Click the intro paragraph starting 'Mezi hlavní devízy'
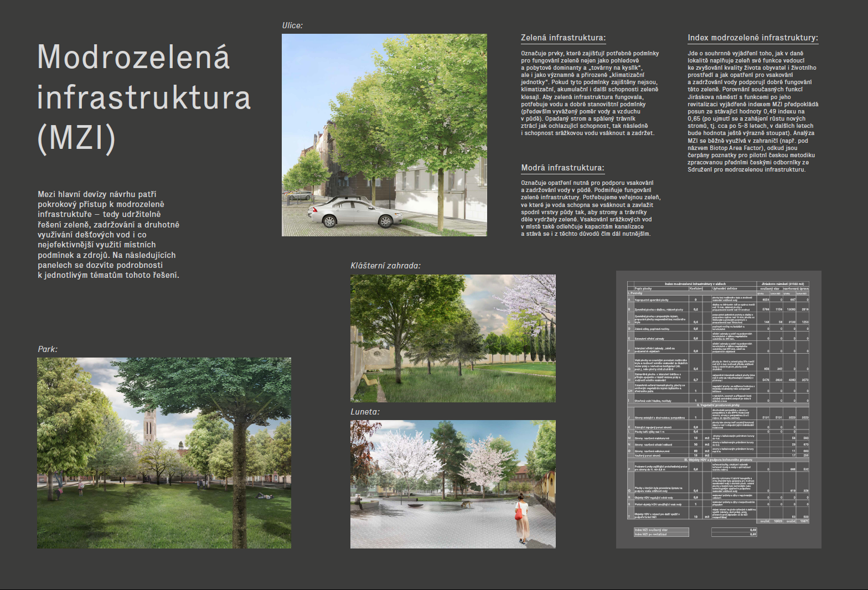 [x=108, y=235]
